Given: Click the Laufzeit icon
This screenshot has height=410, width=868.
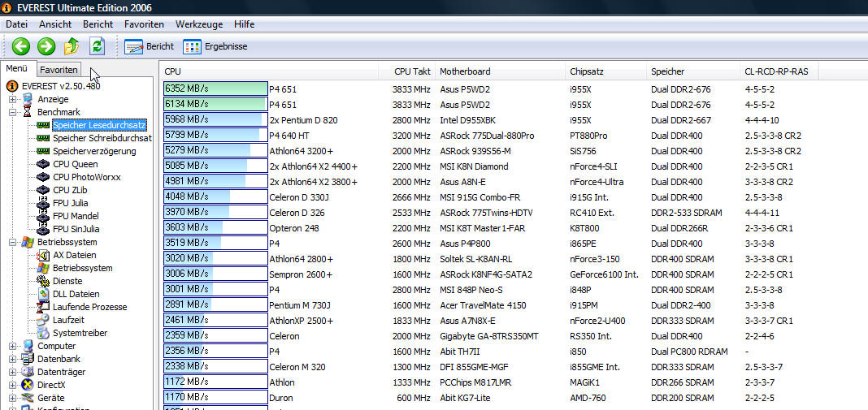Looking at the screenshot, I should click(x=43, y=320).
